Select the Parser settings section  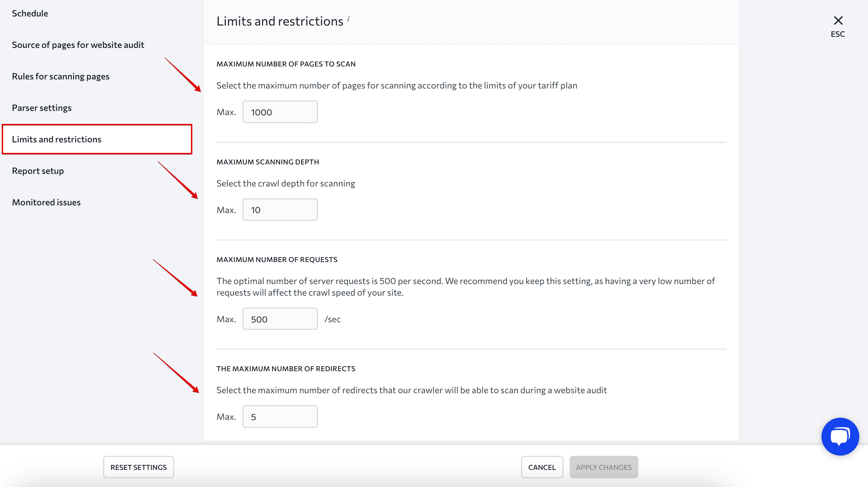[x=42, y=107]
